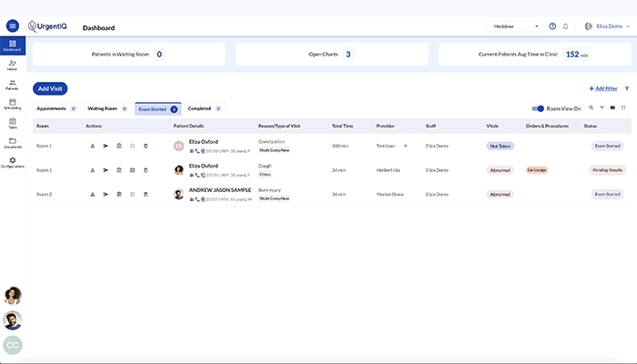The image size is (637, 364).
Task: Expand the Medidose clinic dropdown
Action: click(x=514, y=26)
